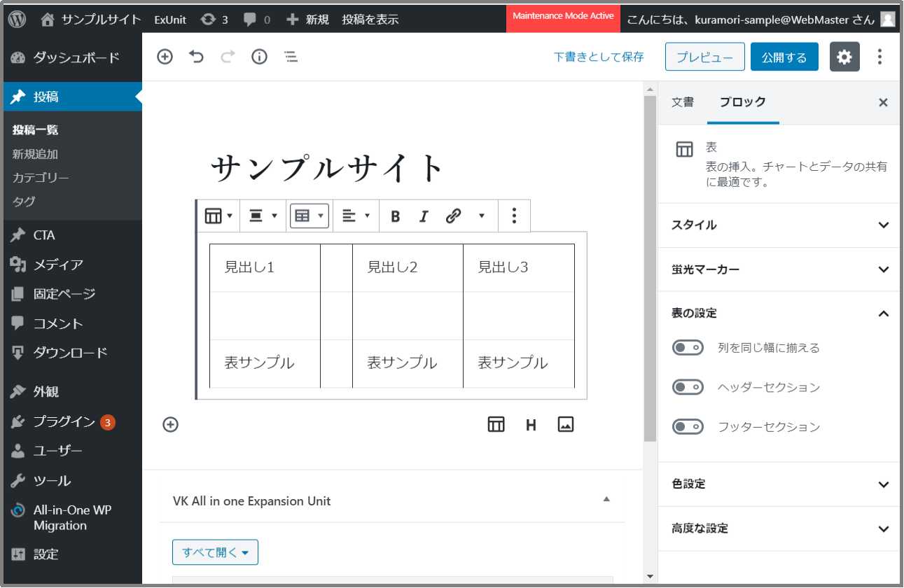Open the content structure info icon
Image resolution: width=904 pixels, height=588 pixels.
coord(259,57)
